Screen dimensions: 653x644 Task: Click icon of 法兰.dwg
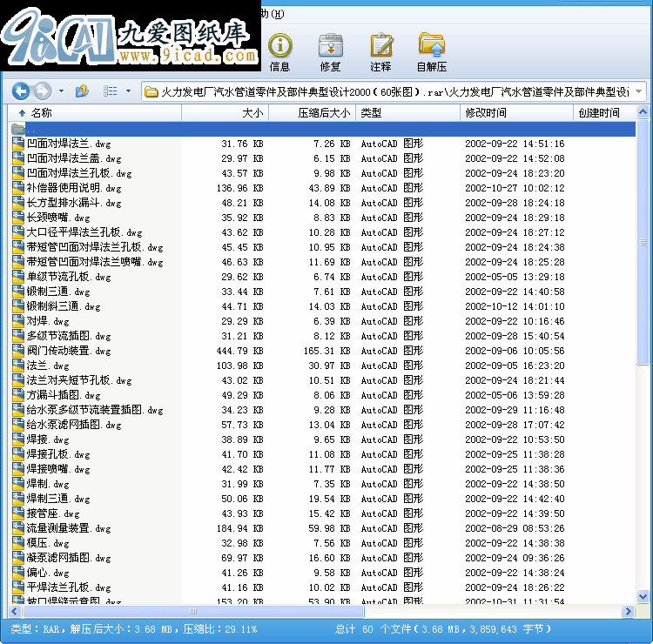click(18, 366)
